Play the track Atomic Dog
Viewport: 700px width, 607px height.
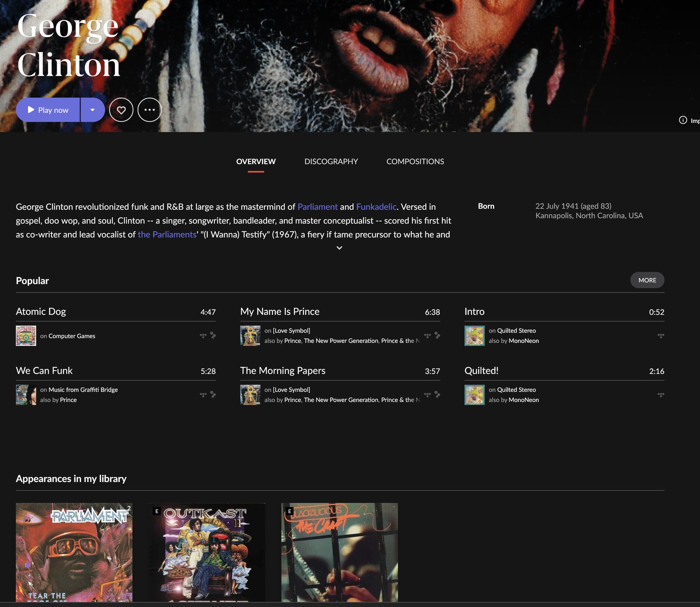[x=41, y=312]
